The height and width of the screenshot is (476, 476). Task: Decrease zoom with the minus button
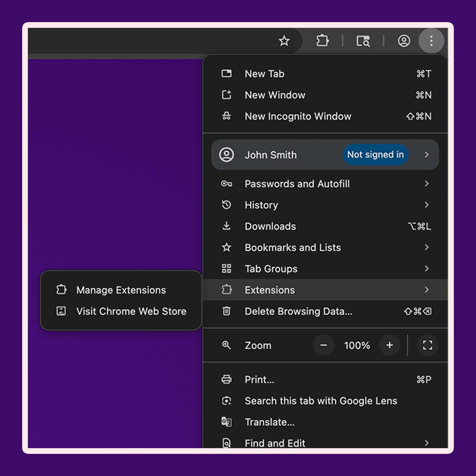[x=323, y=345]
